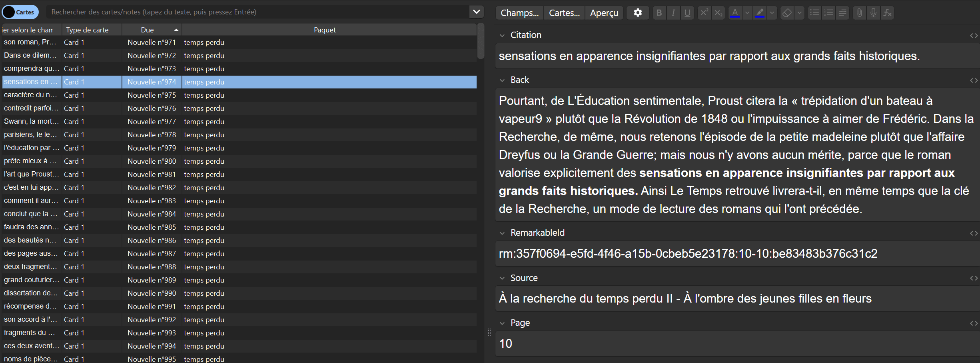Click the sort arrow on the Due column
The image size is (980, 363).
tap(176, 30)
